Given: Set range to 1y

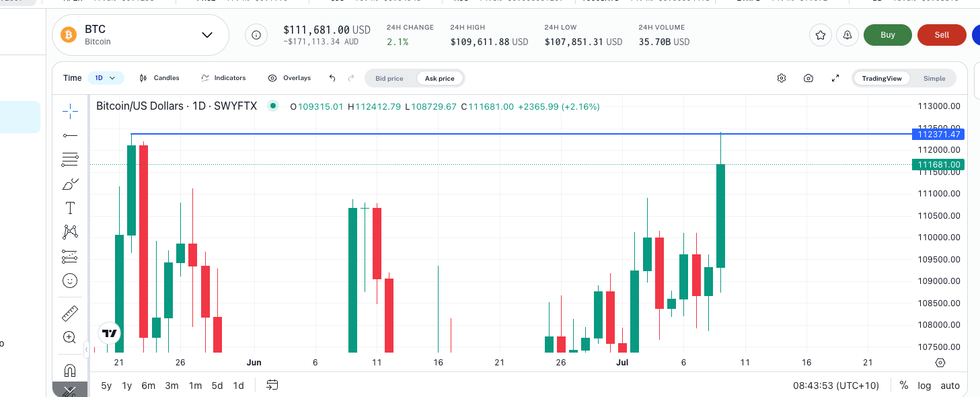Looking at the screenshot, I should click(126, 386).
